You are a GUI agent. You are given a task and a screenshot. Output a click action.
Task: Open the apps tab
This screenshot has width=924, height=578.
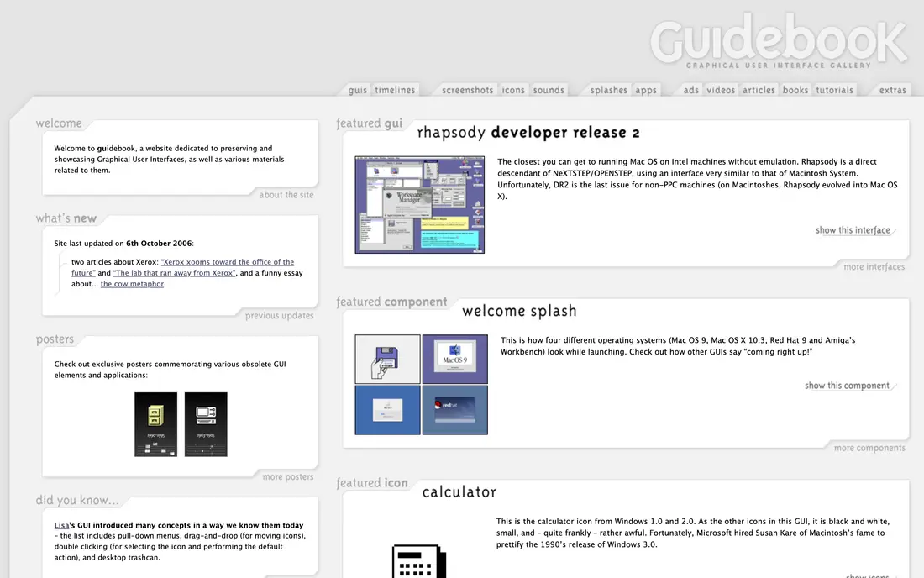pos(646,90)
